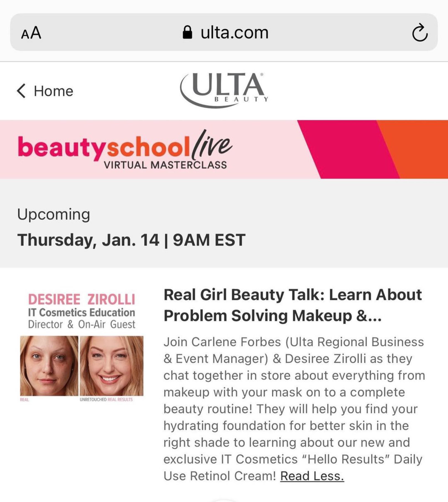Tap 'IT Cosmetics Education' thumbnail caption

coord(82,312)
